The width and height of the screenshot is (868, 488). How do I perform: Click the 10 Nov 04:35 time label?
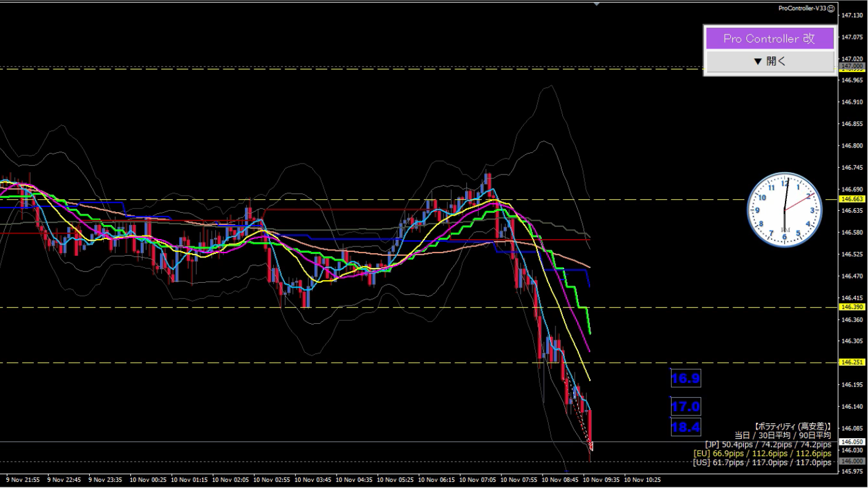point(354,479)
